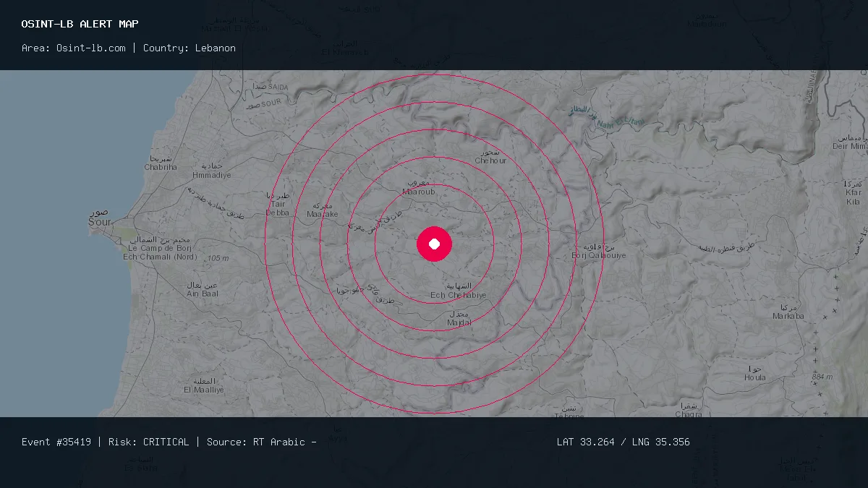
Task: Click the Maaroub place label
Action: pyautogui.click(x=419, y=187)
